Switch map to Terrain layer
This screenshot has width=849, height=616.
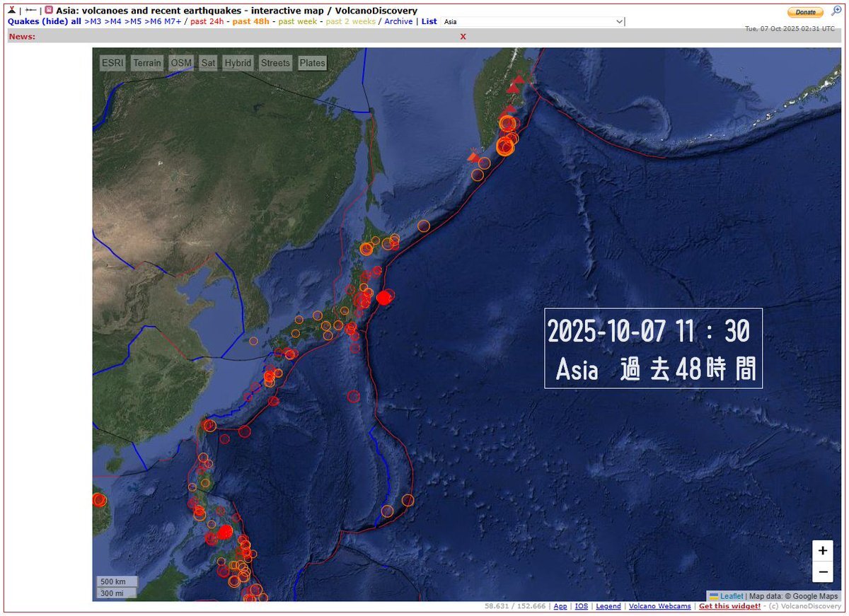pyautogui.click(x=147, y=63)
